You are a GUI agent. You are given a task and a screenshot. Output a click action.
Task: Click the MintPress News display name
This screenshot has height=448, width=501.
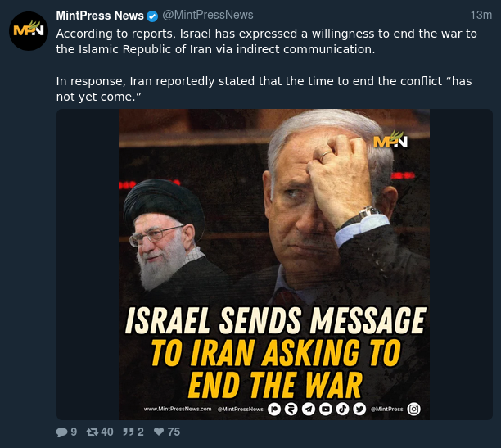pos(100,16)
